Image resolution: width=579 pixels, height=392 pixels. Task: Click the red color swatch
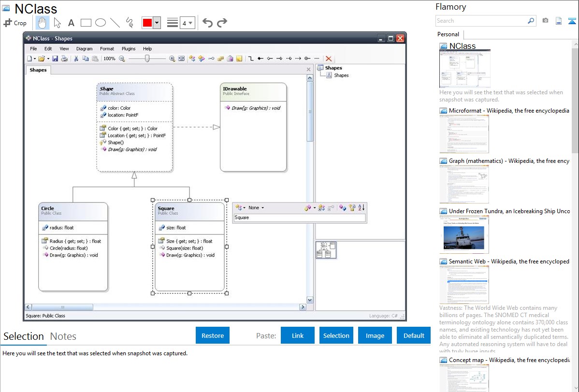(147, 23)
